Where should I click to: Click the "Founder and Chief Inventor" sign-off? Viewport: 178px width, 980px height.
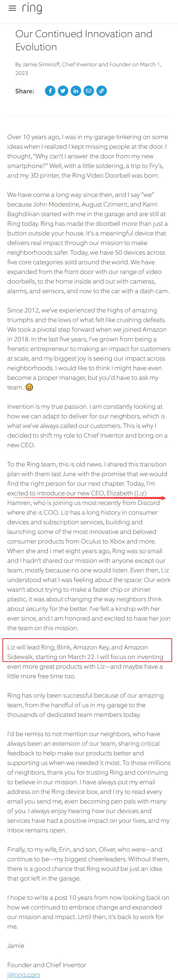46,962
